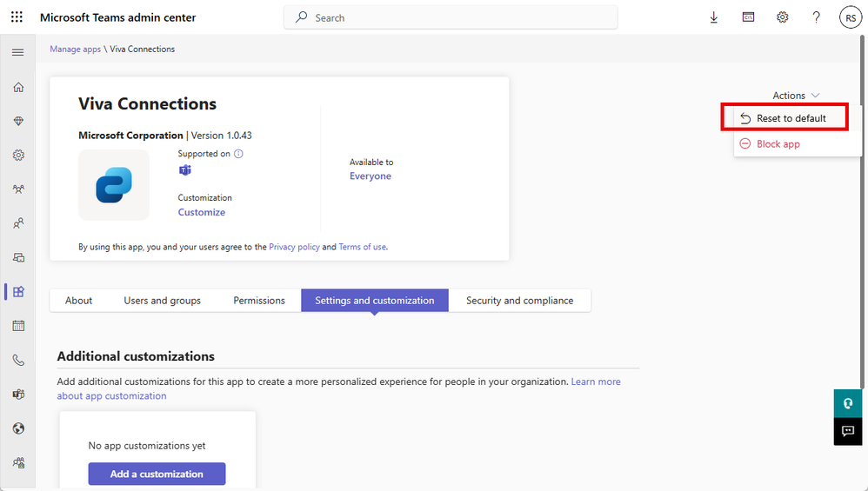Focus the Search input field
The height and width of the screenshot is (491, 868).
[x=451, y=17]
